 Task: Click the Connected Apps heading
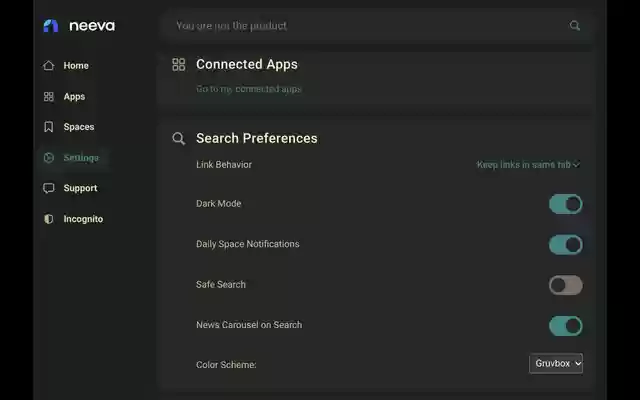coord(247,64)
